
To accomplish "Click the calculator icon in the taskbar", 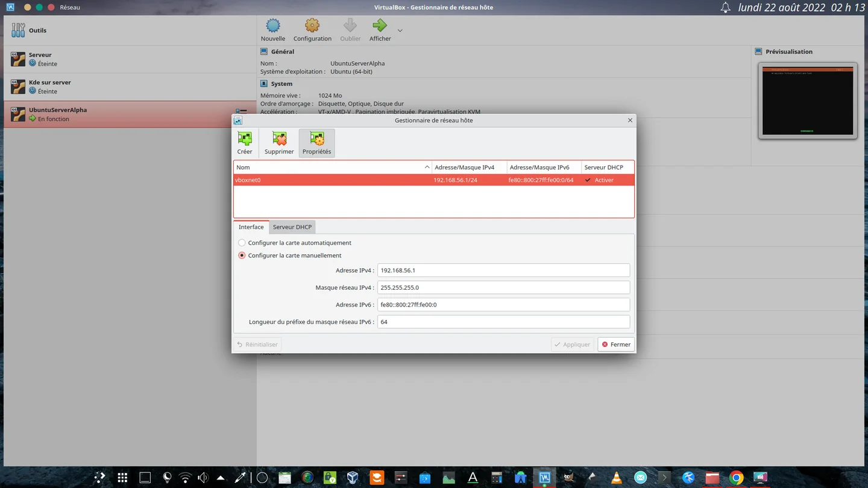I will pos(496,478).
